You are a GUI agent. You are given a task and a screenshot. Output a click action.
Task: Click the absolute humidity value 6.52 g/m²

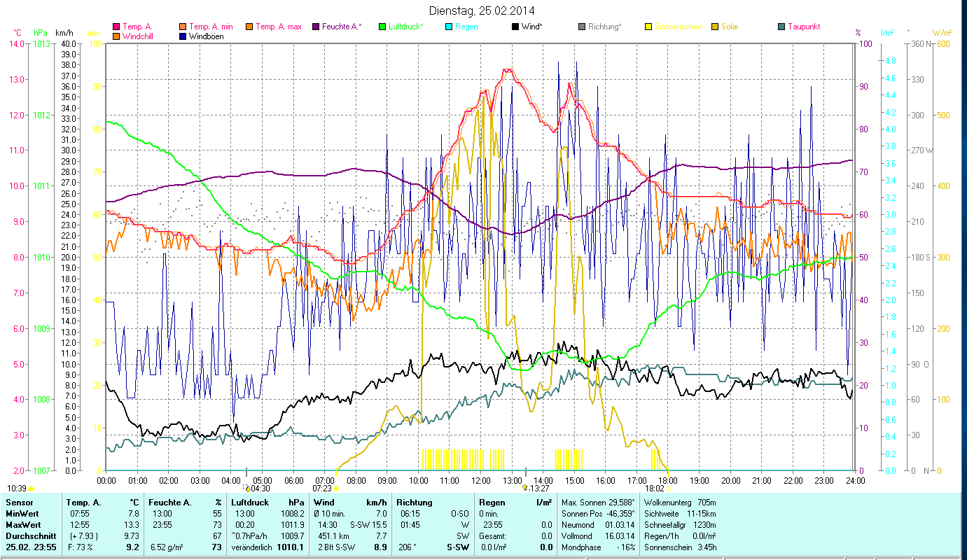click(167, 547)
